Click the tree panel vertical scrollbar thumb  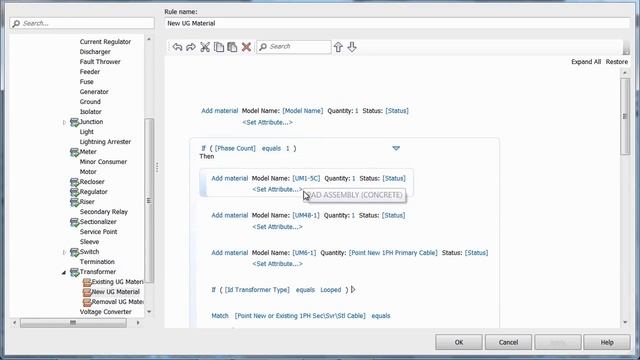tap(149, 200)
